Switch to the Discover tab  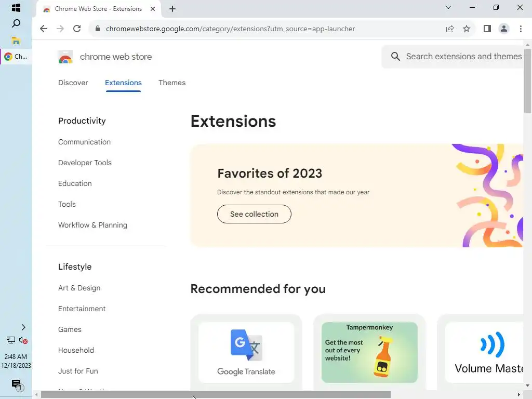[73, 83]
